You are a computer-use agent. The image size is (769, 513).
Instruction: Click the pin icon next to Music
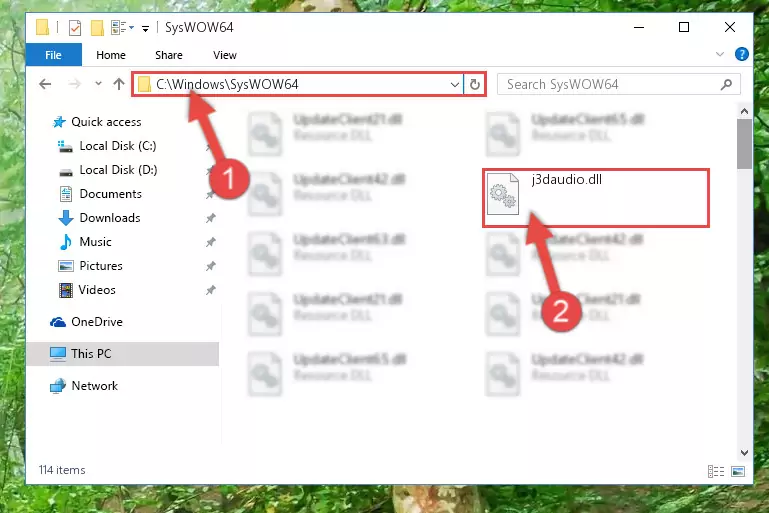coord(210,242)
